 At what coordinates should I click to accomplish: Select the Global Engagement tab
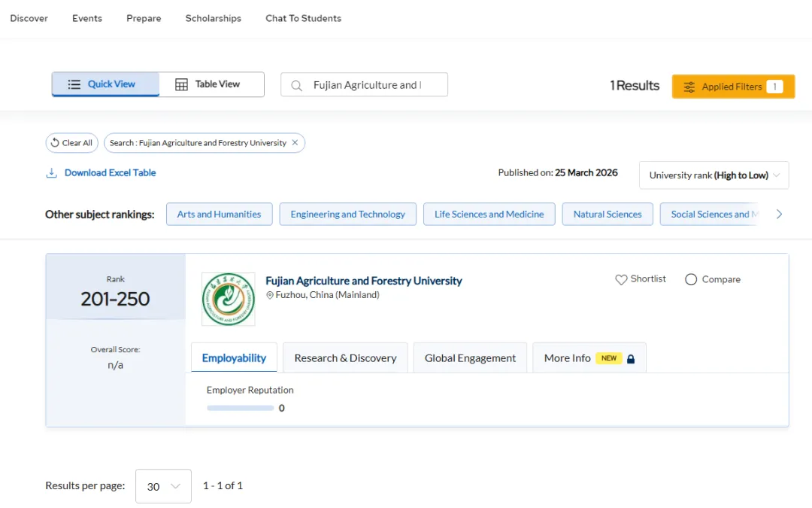[x=470, y=357]
